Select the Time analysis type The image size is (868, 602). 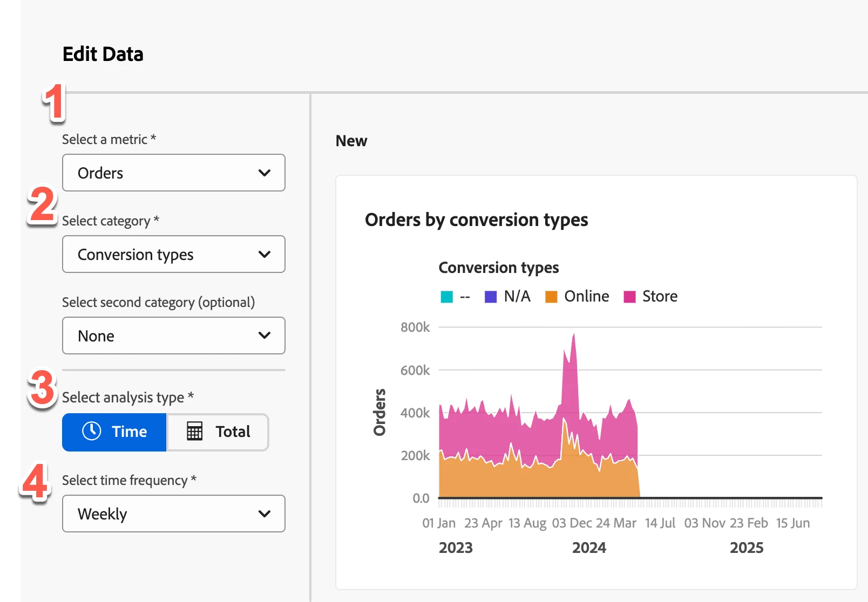(114, 432)
